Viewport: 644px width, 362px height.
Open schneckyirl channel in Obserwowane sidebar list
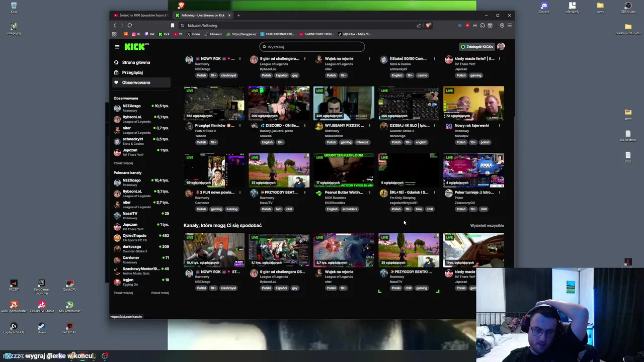[x=141, y=141]
